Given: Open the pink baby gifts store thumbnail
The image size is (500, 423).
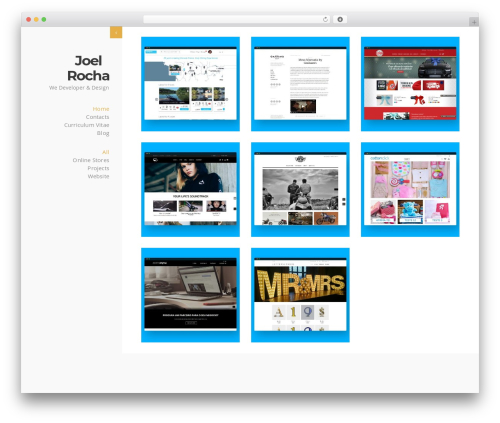Looking at the screenshot, I should [x=410, y=189].
